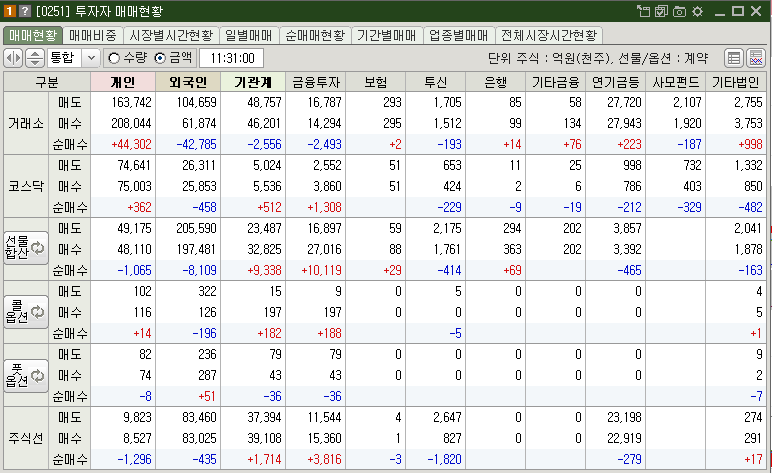
Task: Click the 기타금융 column header
Action: [556, 82]
